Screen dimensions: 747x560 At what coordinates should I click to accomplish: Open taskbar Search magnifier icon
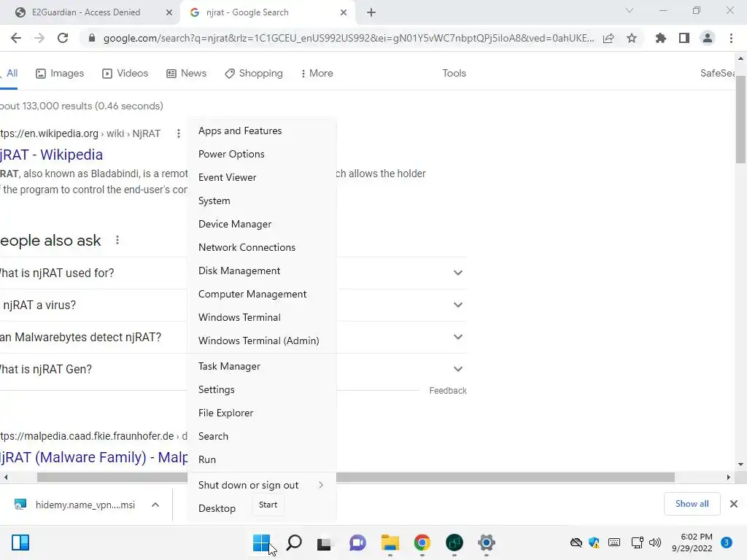coord(293,542)
